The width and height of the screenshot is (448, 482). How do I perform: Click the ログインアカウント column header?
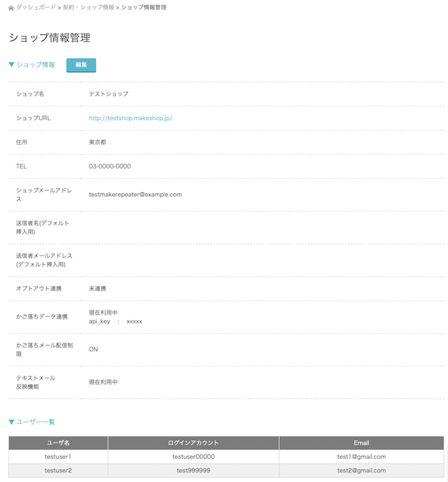pos(193,443)
